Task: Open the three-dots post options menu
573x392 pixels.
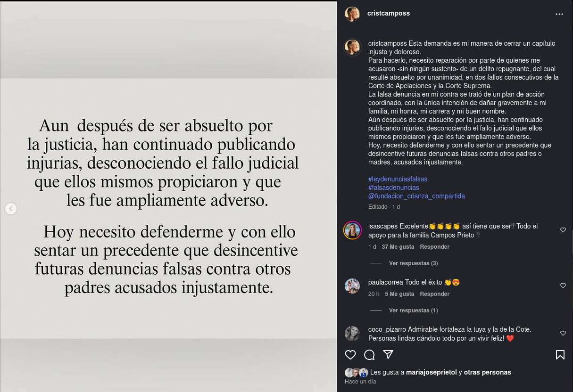Action: 559,14
